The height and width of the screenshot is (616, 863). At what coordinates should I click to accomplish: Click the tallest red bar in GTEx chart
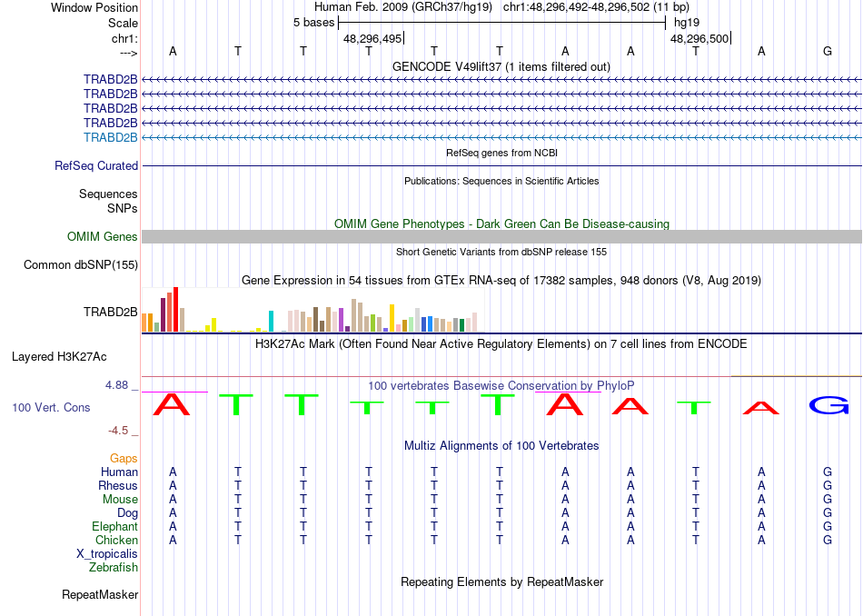(x=176, y=310)
